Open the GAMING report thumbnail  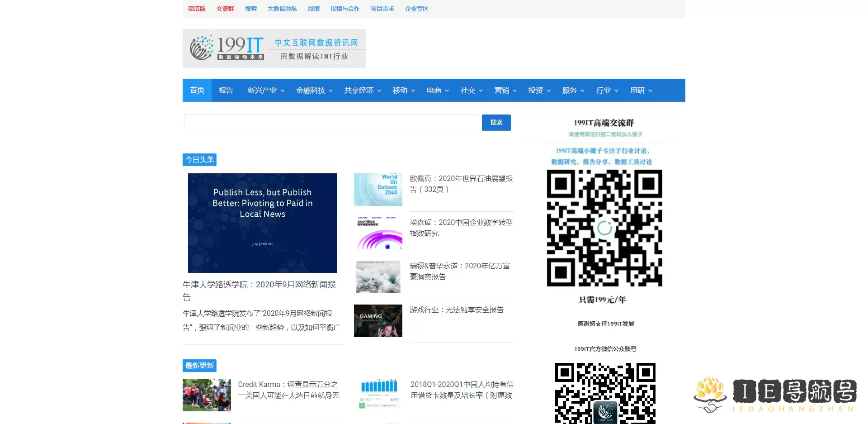tap(378, 321)
